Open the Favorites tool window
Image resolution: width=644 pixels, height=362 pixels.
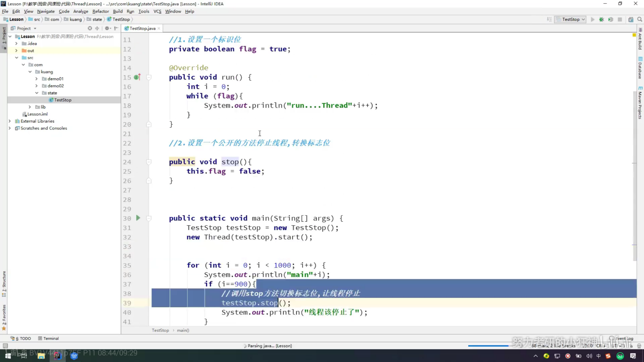coord(4,317)
